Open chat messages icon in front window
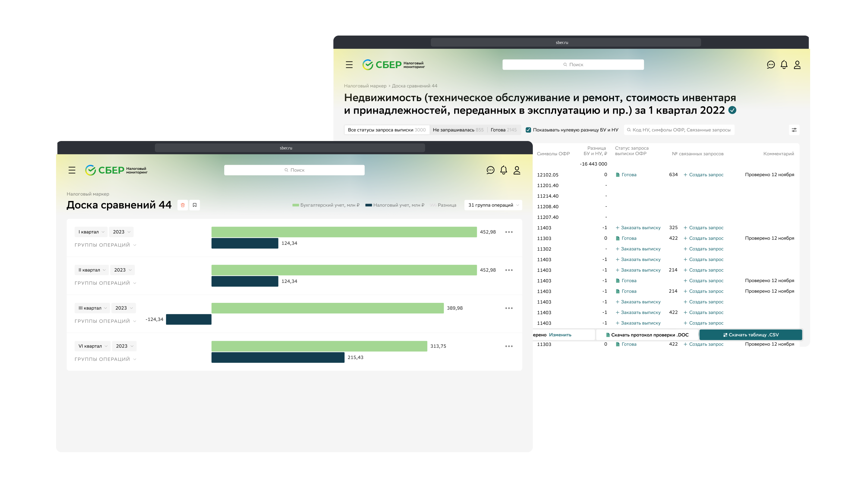 (490, 170)
